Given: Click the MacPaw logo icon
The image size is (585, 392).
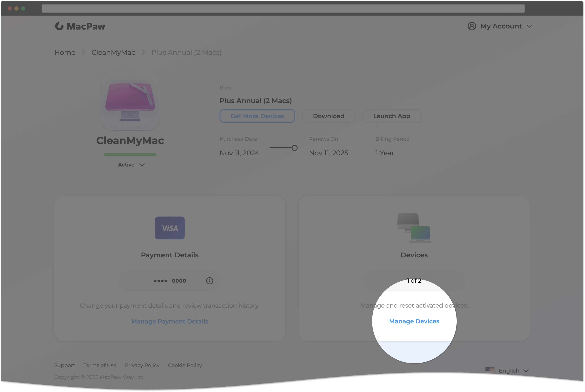Looking at the screenshot, I should (x=59, y=26).
